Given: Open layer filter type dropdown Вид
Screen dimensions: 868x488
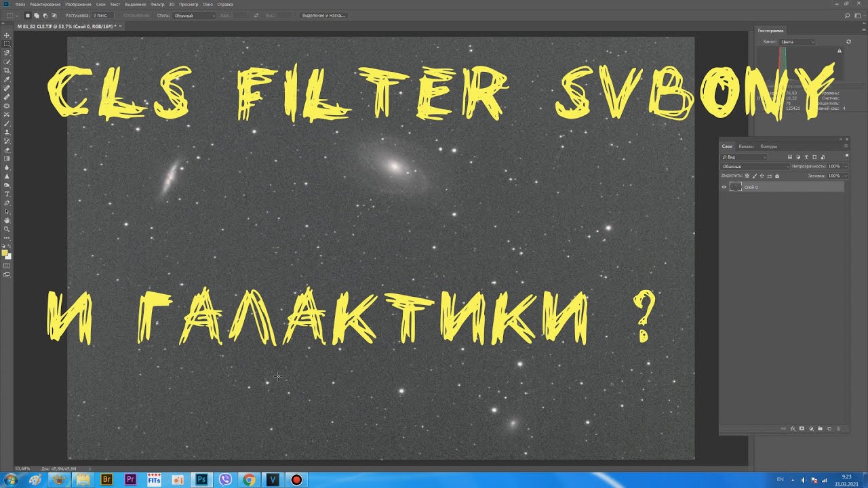Looking at the screenshot, I should pyautogui.click(x=744, y=157).
